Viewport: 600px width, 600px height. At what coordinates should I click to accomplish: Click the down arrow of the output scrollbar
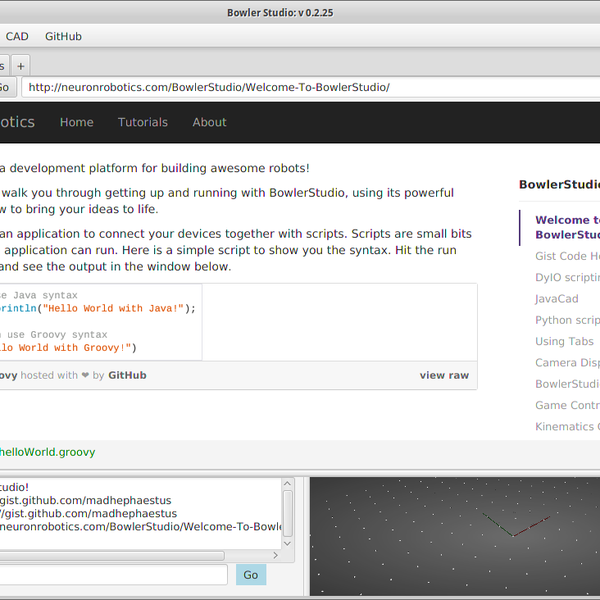coord(289,541)
